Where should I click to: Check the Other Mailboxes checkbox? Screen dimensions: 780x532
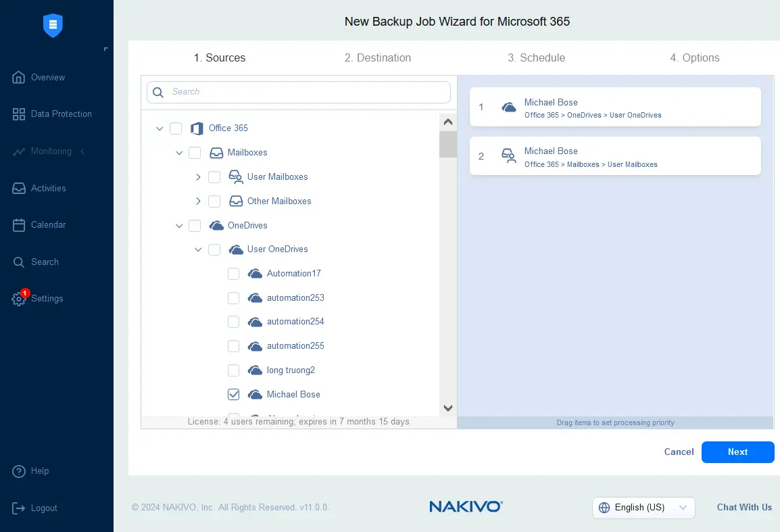214,201
